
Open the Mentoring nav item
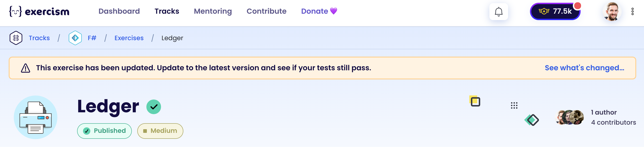(x=213, y=11)
